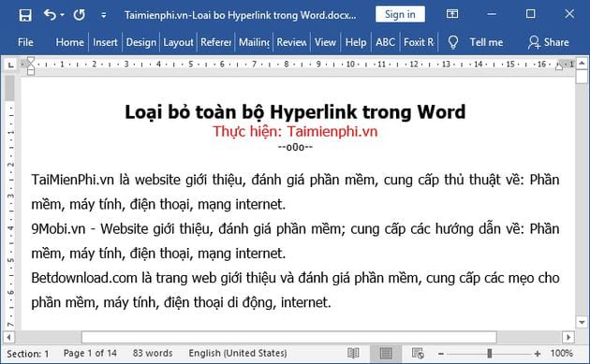Click the 100% zoom level

click(561, 354)
